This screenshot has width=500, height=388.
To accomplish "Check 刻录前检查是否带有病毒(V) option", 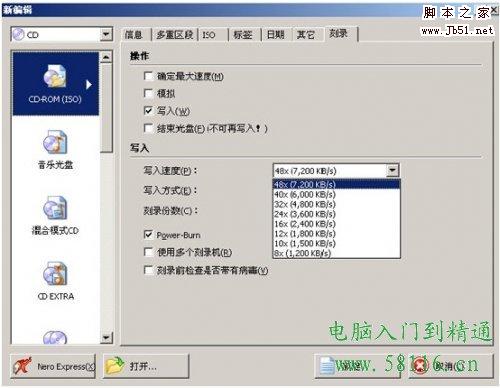I will (x=148, y=270).
